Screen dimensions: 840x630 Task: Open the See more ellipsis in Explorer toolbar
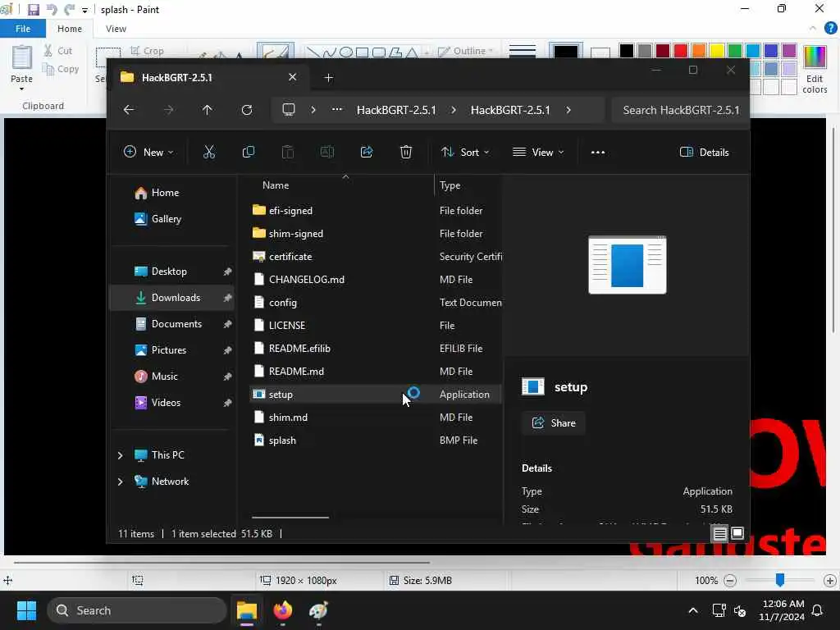(598, 152)
